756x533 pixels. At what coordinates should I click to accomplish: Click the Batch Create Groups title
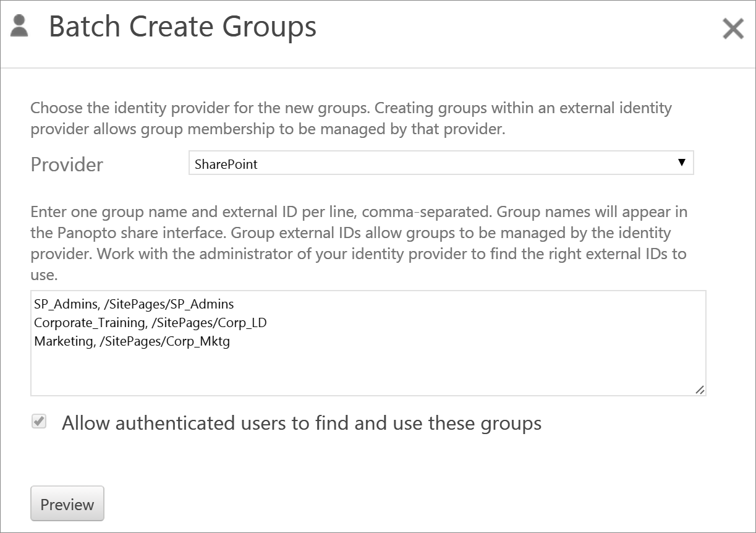tap(182, 27)
